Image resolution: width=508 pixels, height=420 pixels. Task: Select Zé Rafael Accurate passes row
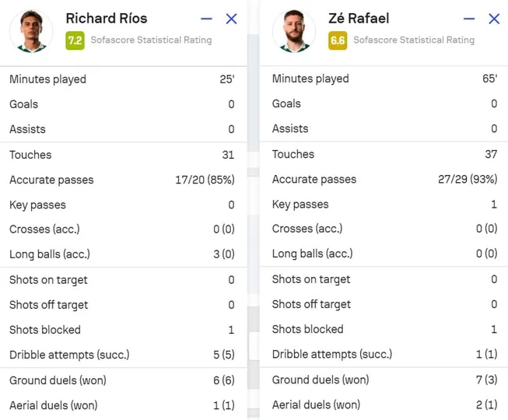pos(385,179)
